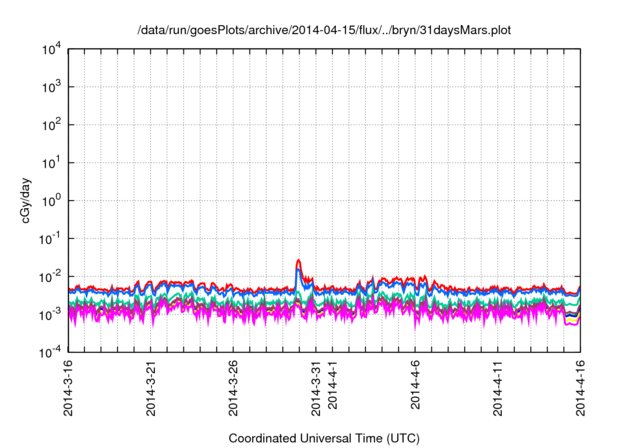Viewport: 640px width, 448px height.
Task: Select the 2014-3-16 date tick label
Action: (69, 388)
